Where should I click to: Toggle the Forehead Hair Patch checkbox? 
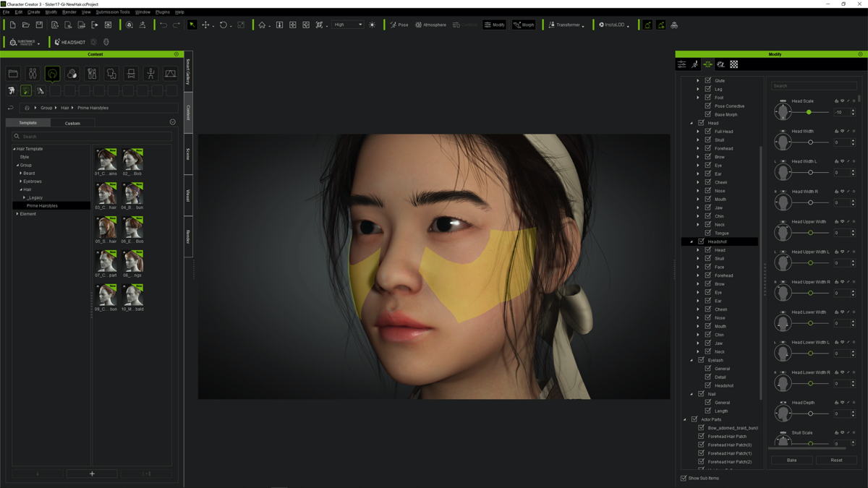click(x=701, y=436)
